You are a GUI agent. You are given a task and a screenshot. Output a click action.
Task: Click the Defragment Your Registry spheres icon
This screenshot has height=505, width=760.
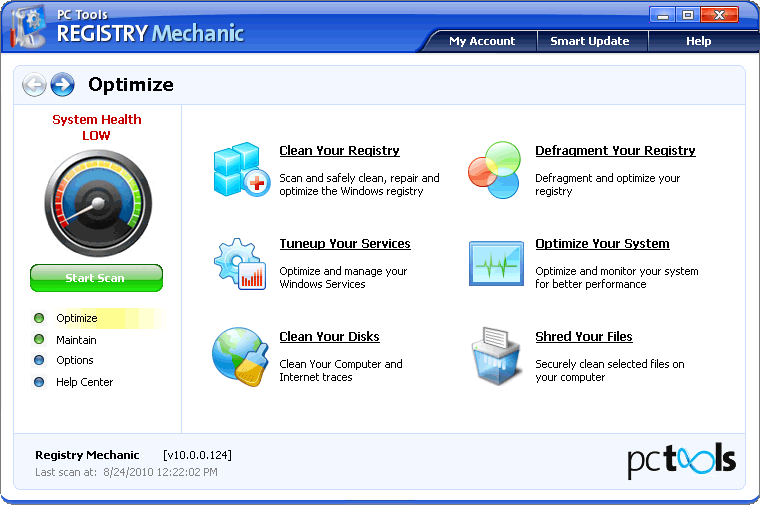point(497,169)
